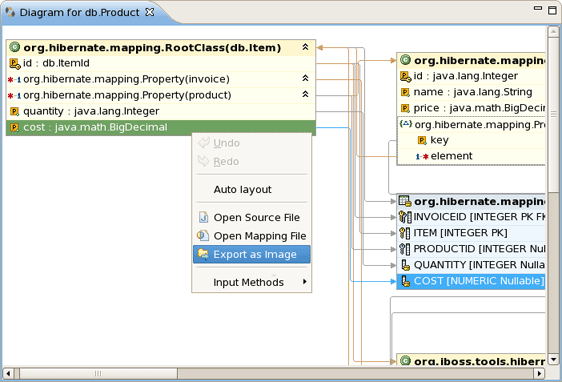This screenshot has height=382, width=562.
Task: Click the key icon of ITEM [INTEGER PK]
Action: tap(405, 233)
